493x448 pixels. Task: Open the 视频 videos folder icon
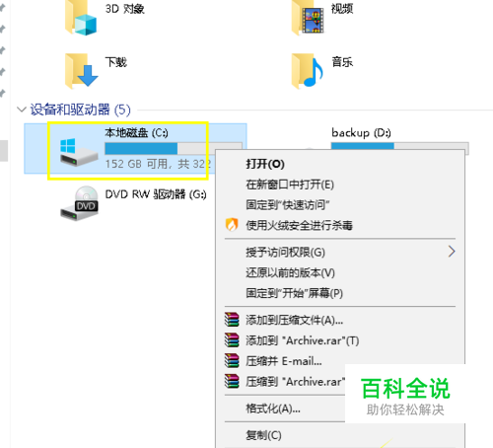pos(309,17)
